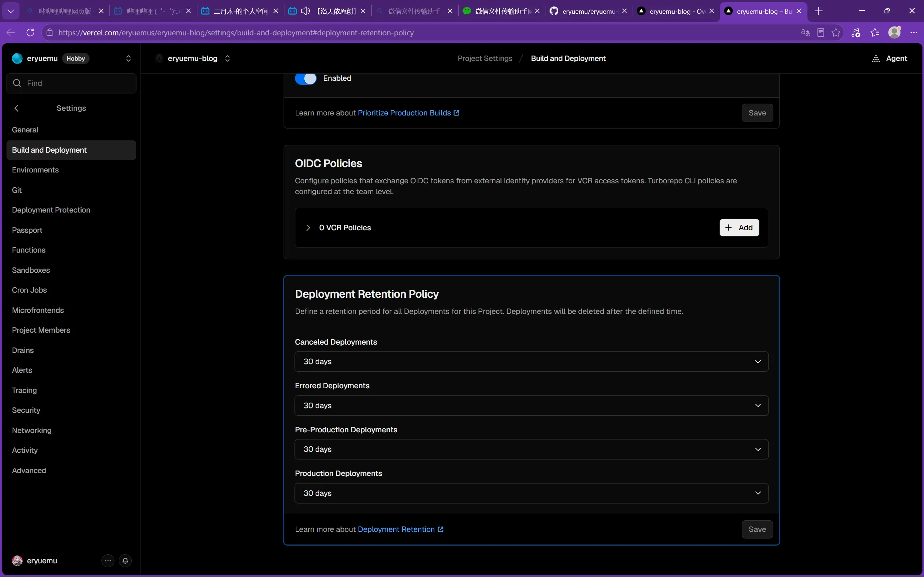Select the Cron Jobs settings item

[71, 290]
